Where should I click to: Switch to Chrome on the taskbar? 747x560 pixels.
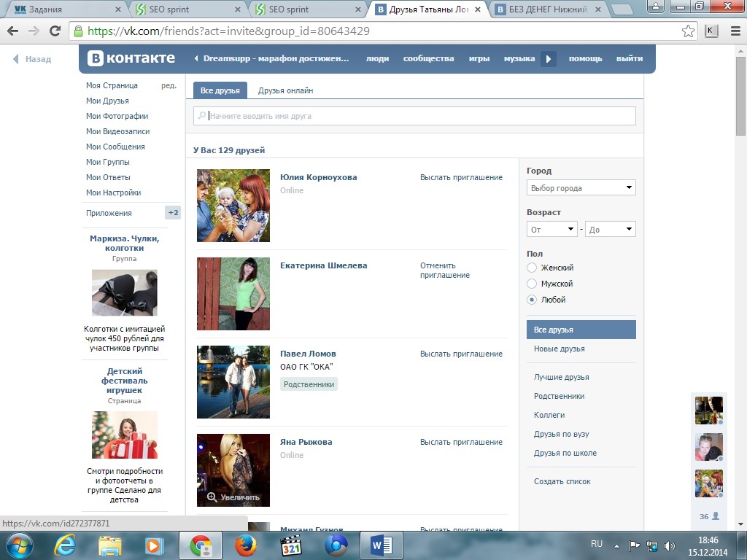coord(201,545)
